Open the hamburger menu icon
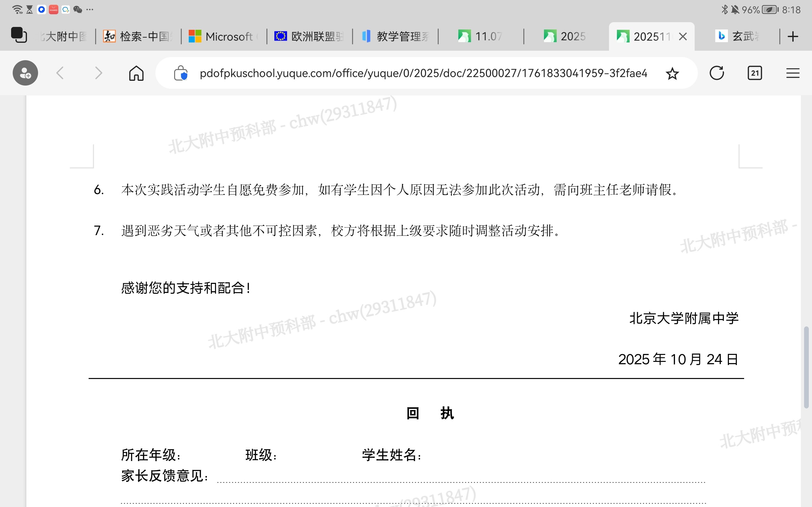 (793, 73)
